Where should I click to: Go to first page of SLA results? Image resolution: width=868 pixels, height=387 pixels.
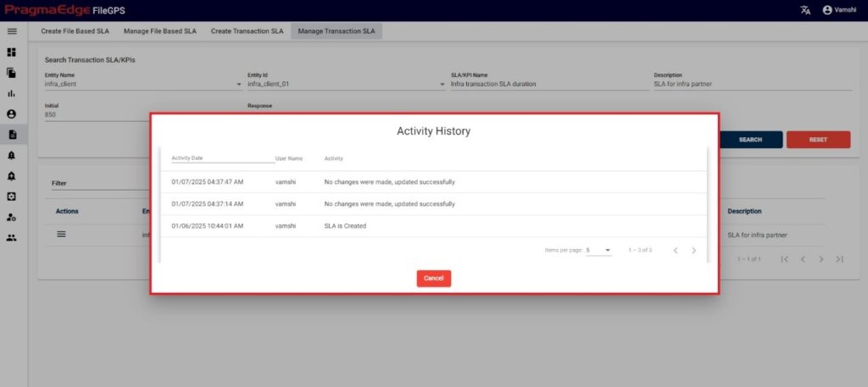coord(784,259)
